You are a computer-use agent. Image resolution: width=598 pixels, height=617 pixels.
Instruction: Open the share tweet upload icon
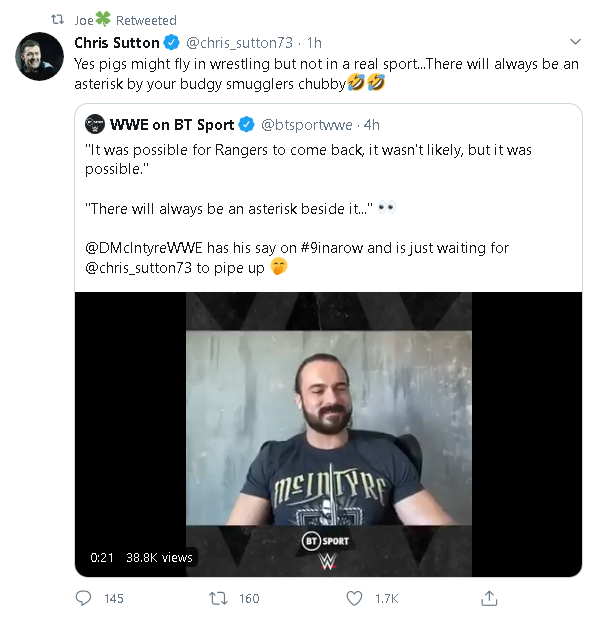(489, 598)
